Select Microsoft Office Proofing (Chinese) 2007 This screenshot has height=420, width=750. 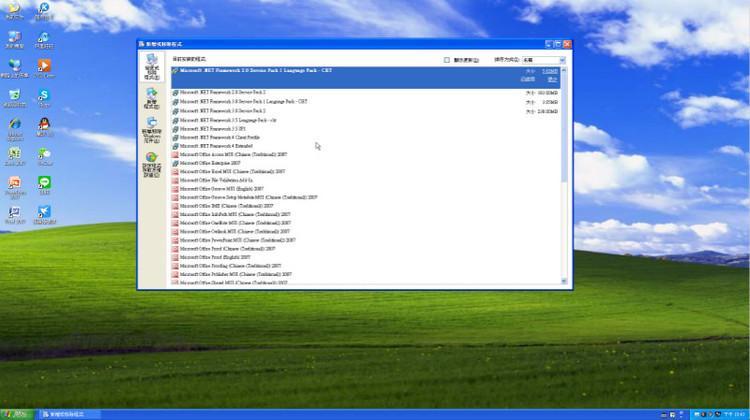(366, 266)
